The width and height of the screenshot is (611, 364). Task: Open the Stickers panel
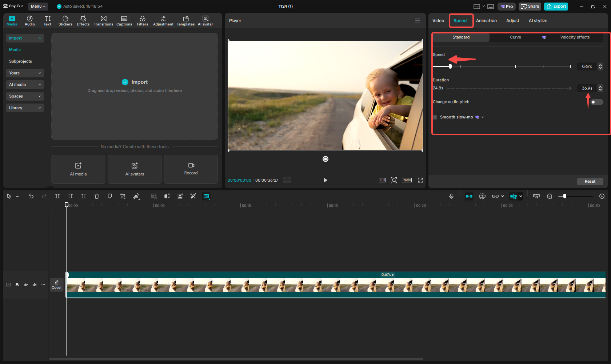coord(65,21)
